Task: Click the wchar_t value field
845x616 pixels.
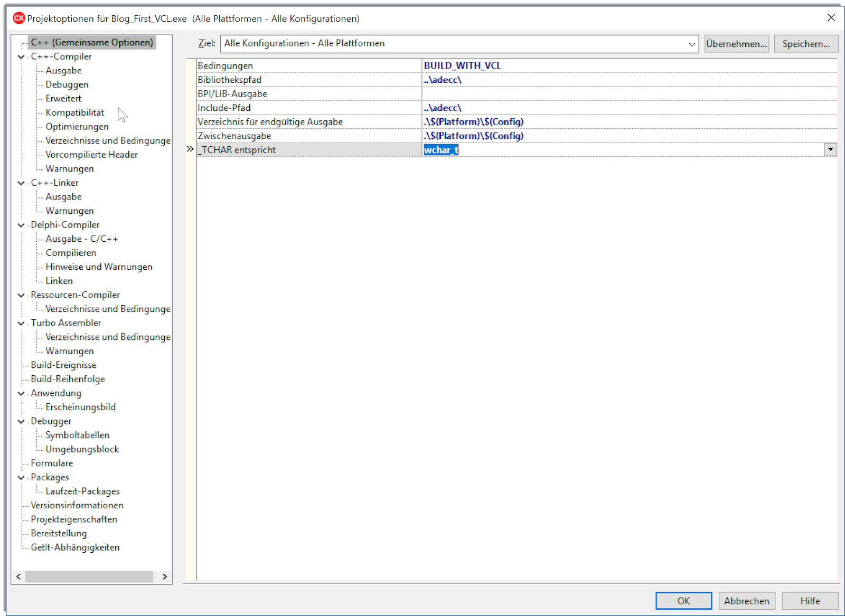Action: pyautogui.click(x=623, y=150)
